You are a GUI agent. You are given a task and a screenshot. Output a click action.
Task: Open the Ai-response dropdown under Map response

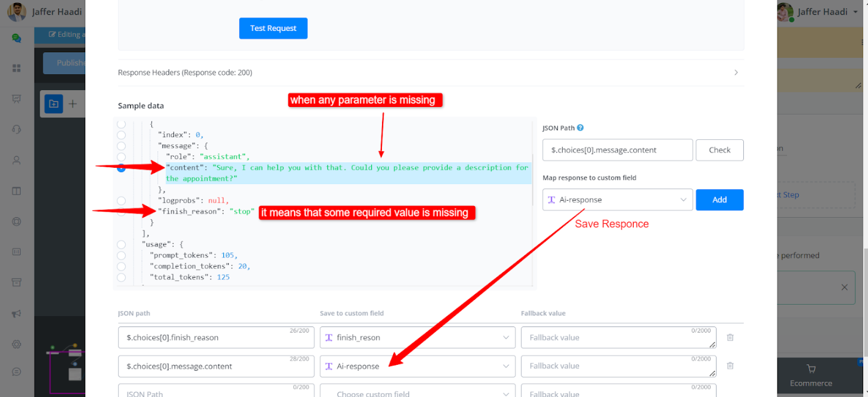coord(617,200)
